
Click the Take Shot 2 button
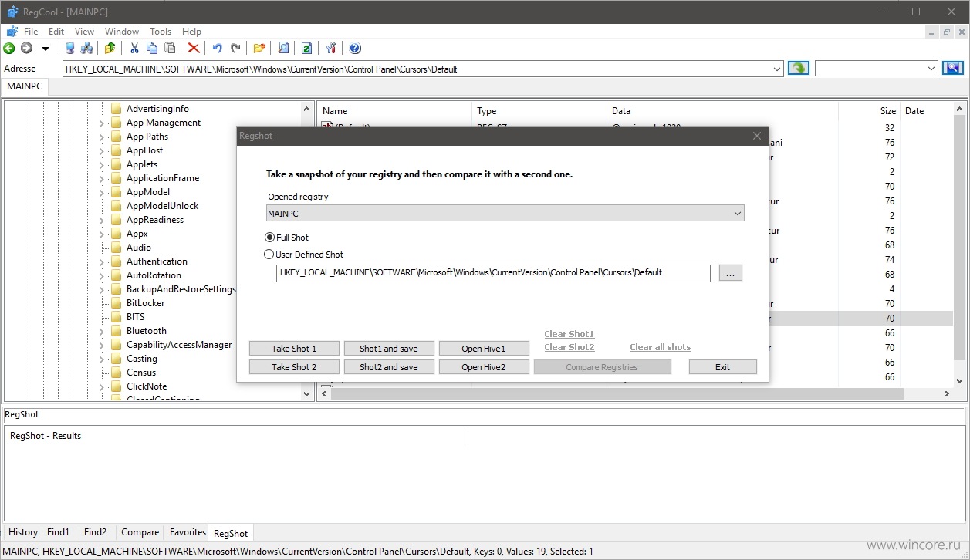click(294, 367)
